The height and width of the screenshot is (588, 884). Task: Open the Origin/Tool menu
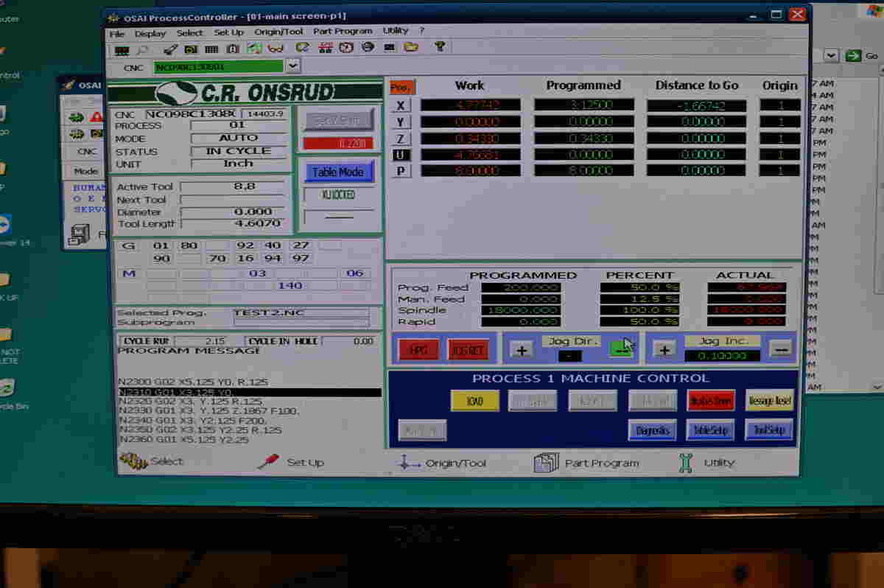(278, 31)
